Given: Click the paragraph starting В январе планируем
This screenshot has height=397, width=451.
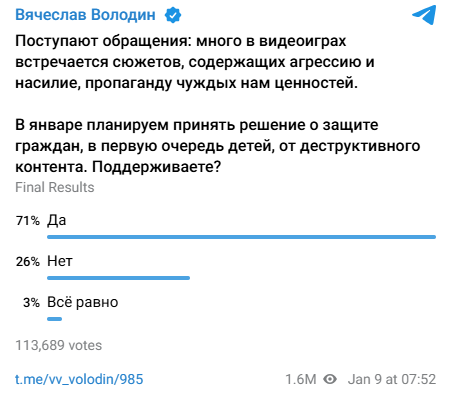Looking at the screenshot, I should (217, 146).
